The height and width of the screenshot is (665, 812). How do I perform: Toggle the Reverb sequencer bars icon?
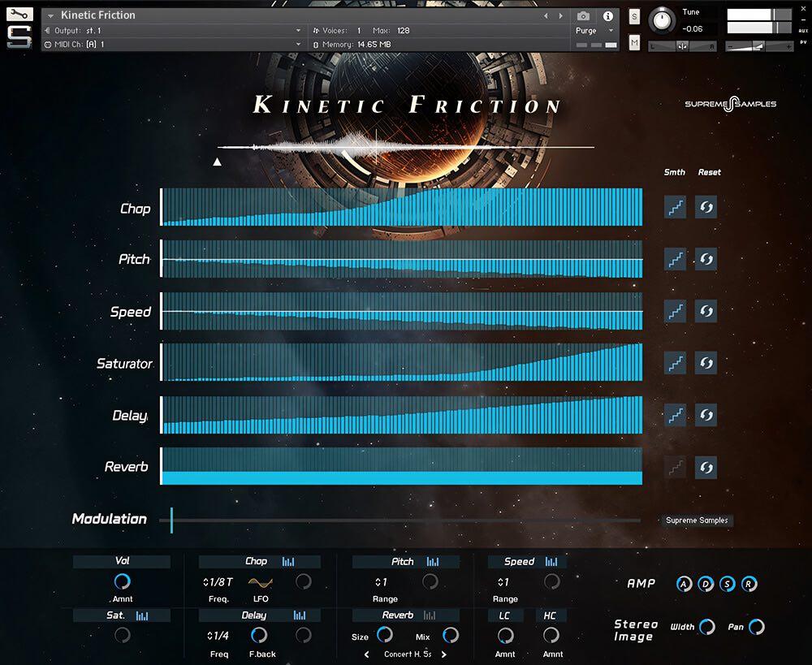pyautogui.click(x=430, y=615)
